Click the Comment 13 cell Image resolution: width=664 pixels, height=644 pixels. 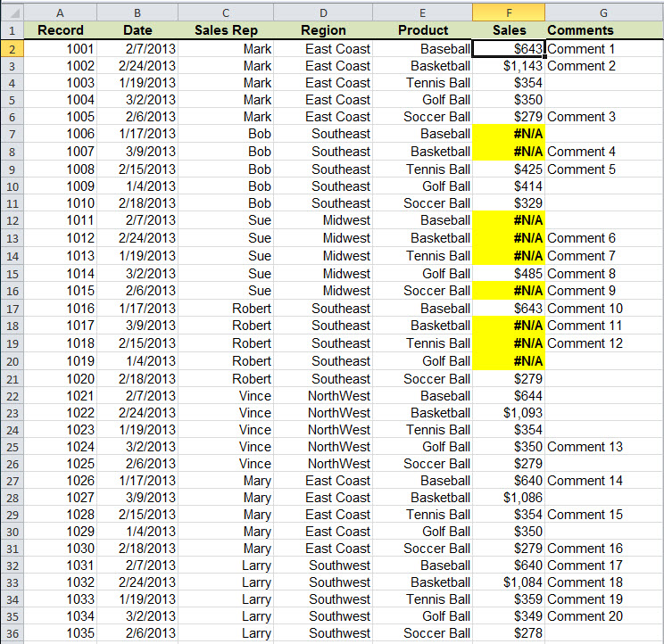(604, 447)
